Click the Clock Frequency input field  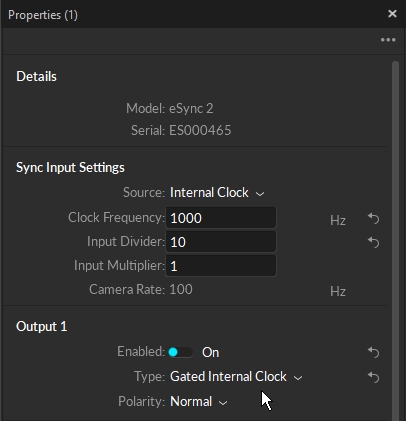pos(221,218)
